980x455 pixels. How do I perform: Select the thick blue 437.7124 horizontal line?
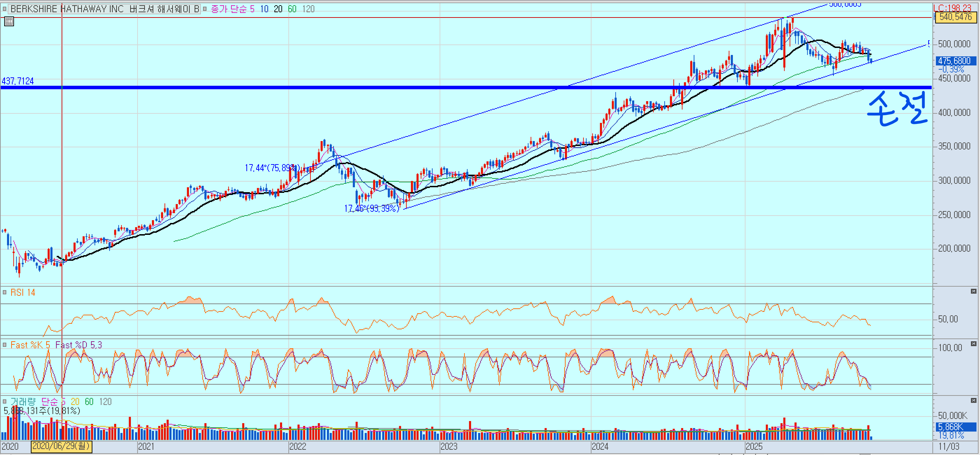point(380,87)
